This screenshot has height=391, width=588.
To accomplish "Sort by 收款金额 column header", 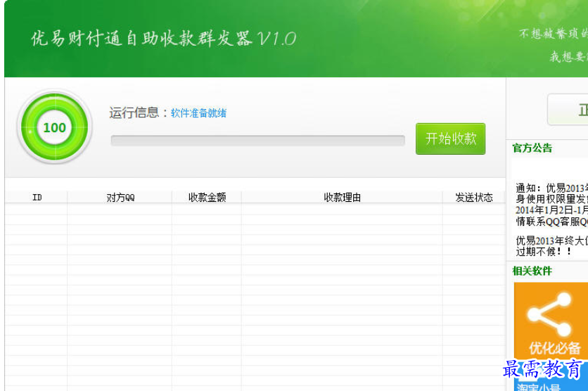I will pos(207,198).
